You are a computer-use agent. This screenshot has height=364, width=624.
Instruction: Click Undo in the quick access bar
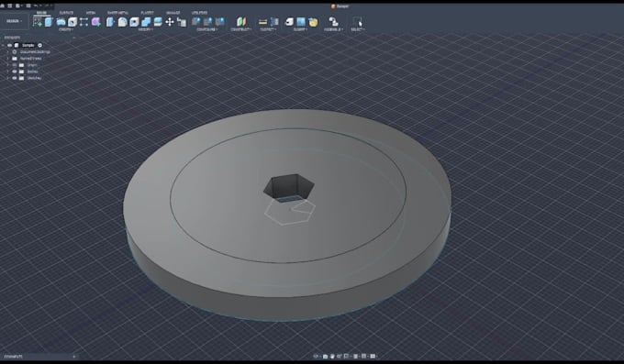(36, 6)
